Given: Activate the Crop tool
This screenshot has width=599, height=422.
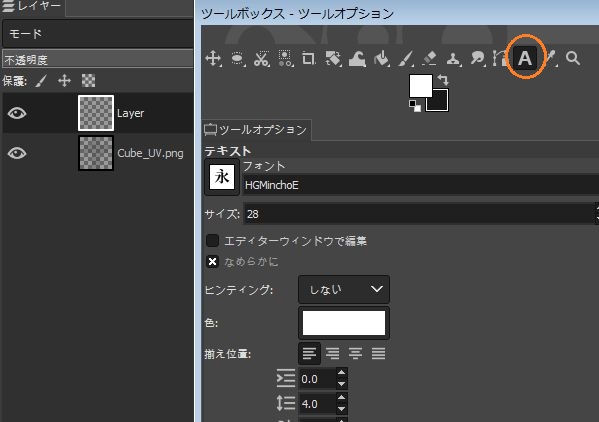Looking at the screenshot, I should tap(309, 58).
